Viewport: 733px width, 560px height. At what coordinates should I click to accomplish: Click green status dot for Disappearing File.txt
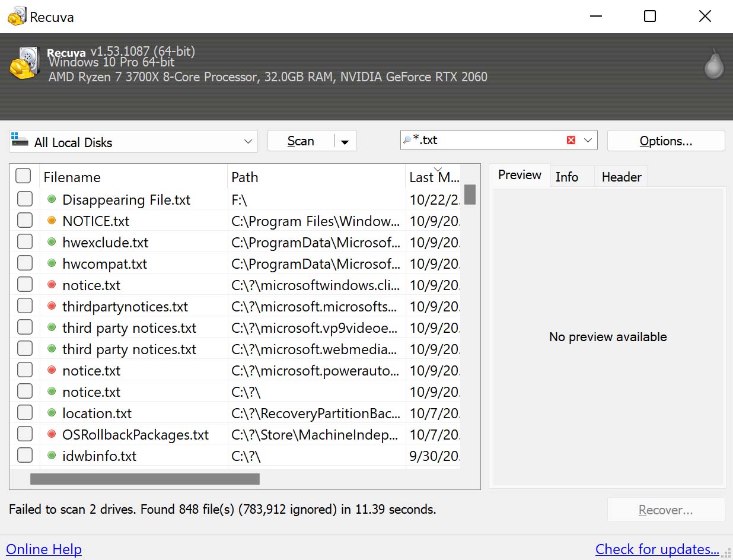52,199
